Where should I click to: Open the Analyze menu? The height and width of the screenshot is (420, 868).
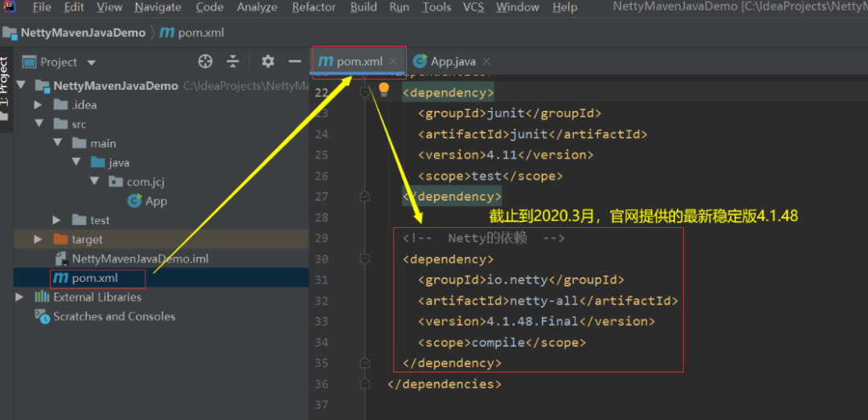[257, 7]
